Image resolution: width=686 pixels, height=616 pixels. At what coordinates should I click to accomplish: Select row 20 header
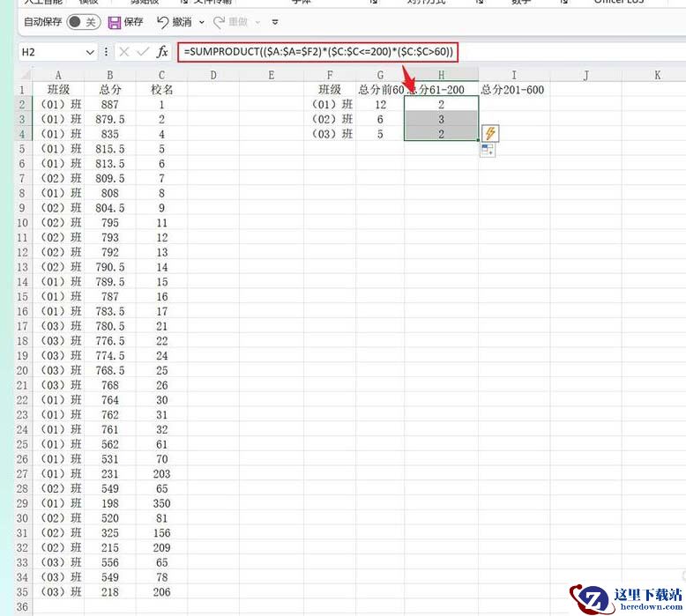pos(22,370)
